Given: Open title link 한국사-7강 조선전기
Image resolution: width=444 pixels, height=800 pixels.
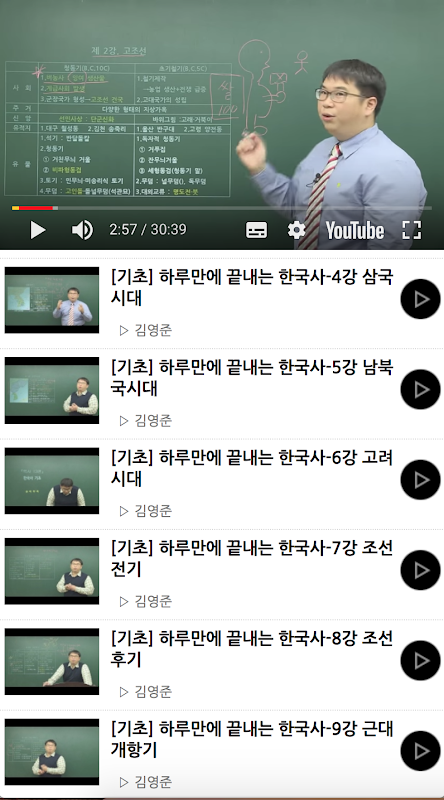Looking at the screenshot, I should (252, 558).
